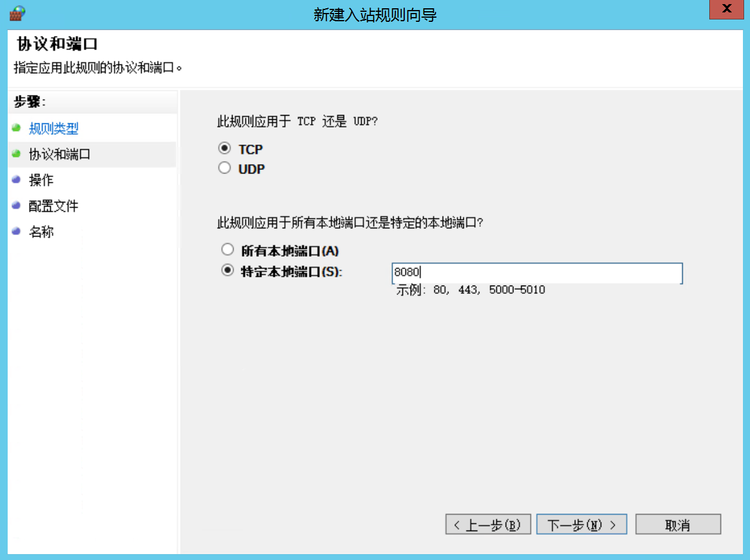Viewport: 750px width, 560px height.
Task: Choose 特定本地端口 option
Action: point(227,269)
